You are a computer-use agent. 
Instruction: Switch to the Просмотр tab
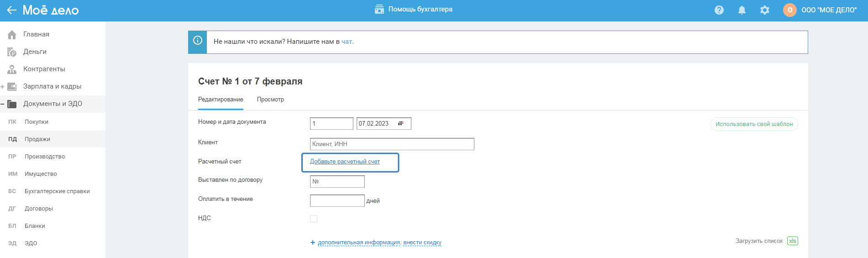pyautogui.click(x=270, y=100)
